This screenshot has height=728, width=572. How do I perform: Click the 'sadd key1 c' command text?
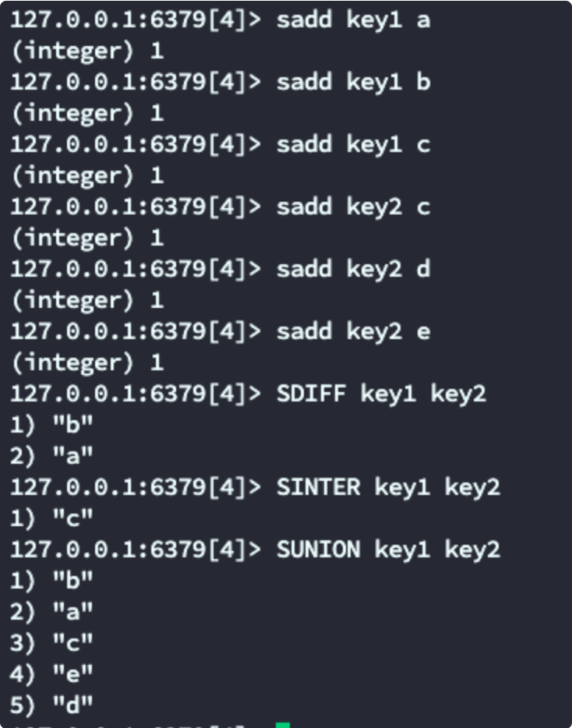pyautogui.click(x=353, y=145)
